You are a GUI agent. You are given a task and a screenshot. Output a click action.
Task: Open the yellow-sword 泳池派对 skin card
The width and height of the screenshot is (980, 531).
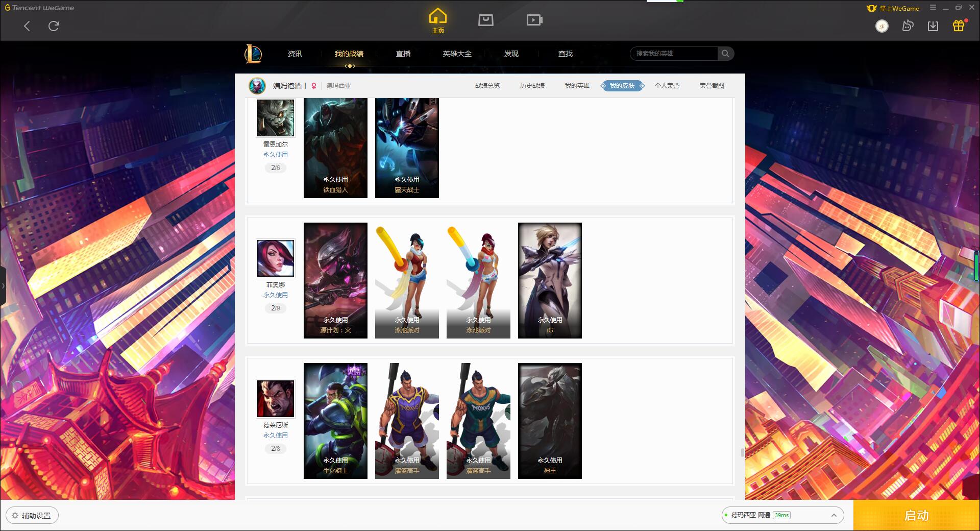[407, 280]
